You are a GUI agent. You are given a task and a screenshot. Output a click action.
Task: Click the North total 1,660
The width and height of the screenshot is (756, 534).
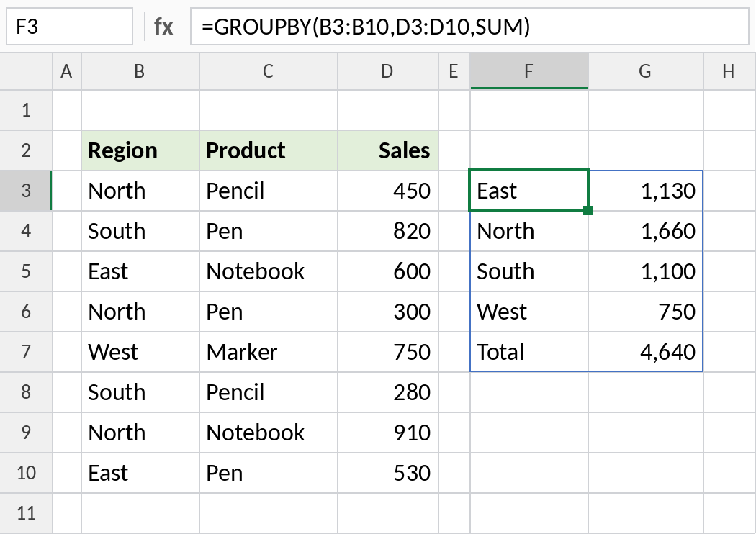coord(646,231)
